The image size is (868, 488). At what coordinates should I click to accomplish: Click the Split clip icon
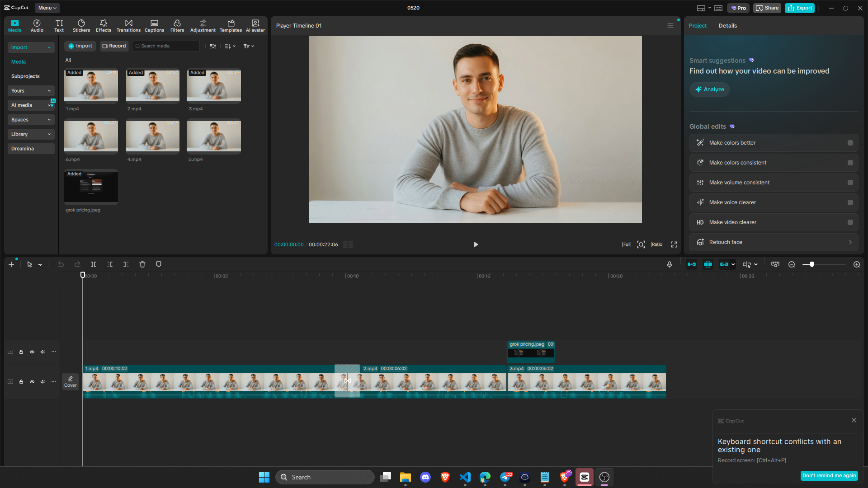point(94,264)
